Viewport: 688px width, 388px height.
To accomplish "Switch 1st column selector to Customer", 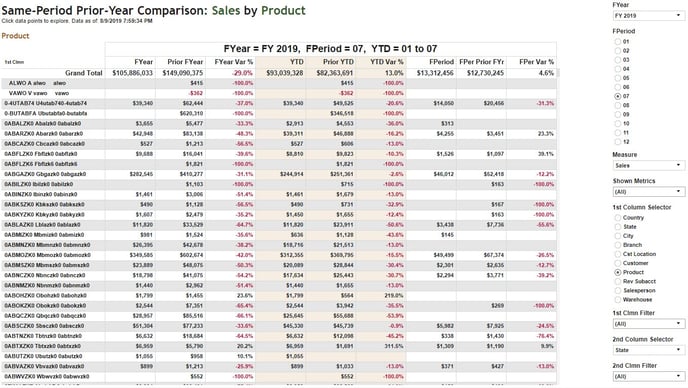I will pyautogui.click(x=618, y=263).
